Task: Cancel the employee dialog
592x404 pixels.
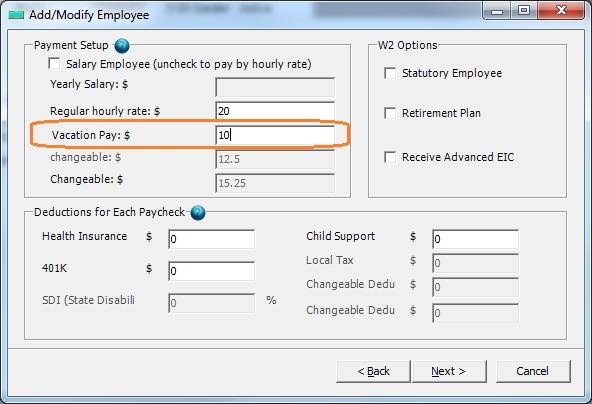Action: coord(533,371)
